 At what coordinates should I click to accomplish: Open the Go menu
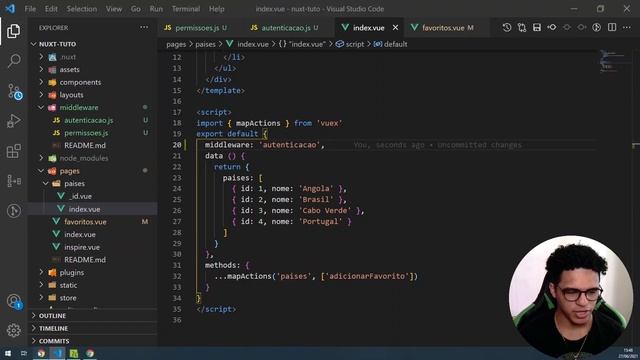pos(136,9)
